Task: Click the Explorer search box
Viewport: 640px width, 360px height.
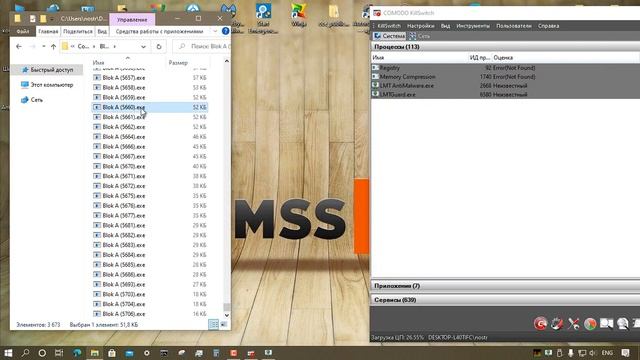Action: point(202,47)
